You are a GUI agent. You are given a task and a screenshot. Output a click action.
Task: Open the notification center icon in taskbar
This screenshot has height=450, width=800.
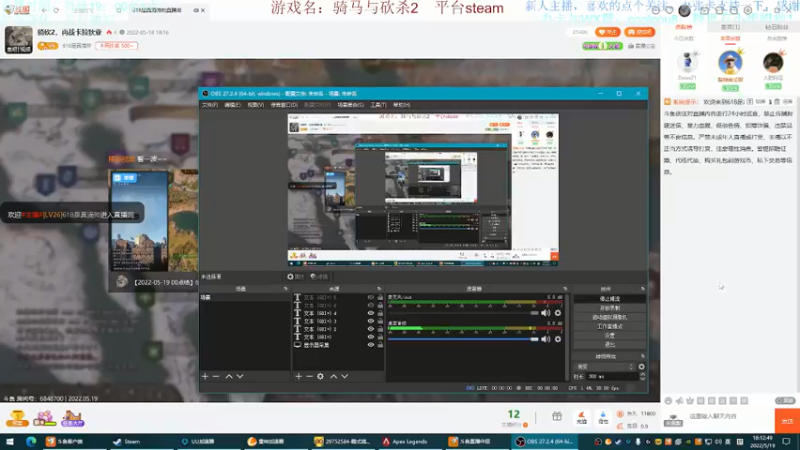click(x=786, y=441)
